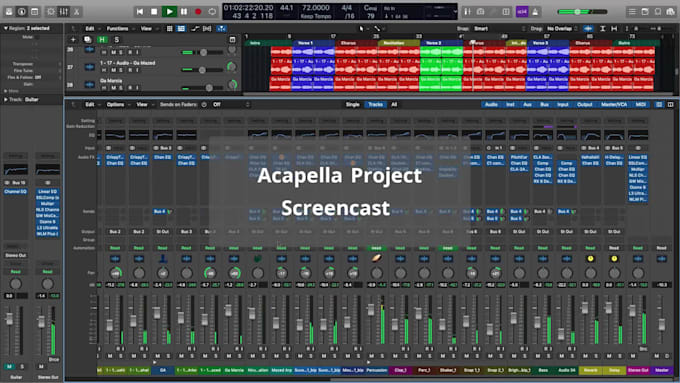The width and height of the screenshot is (680, 383).
Task: Mute the Ga Mazed track 27
Action: pyautogui.click(x=113, y=70)
